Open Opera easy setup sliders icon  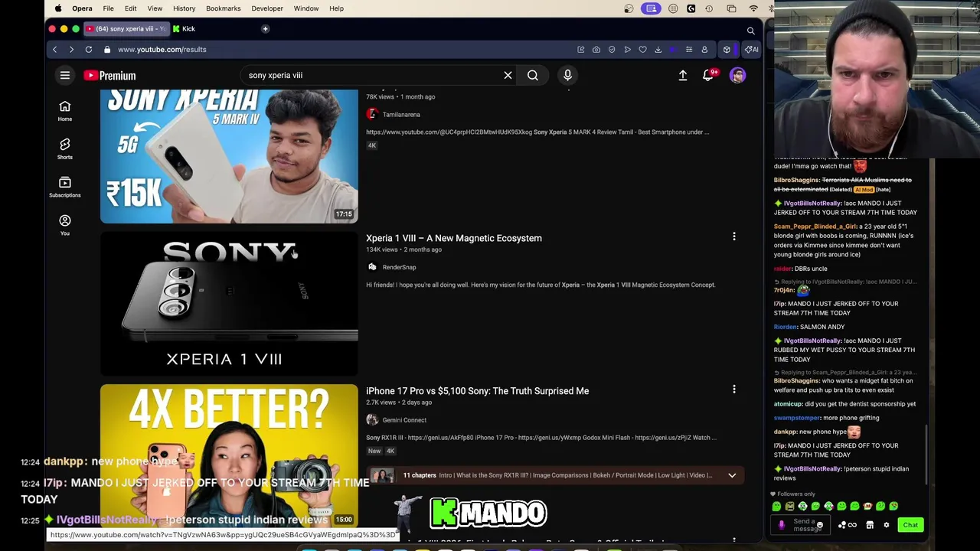tap(688, 50)
